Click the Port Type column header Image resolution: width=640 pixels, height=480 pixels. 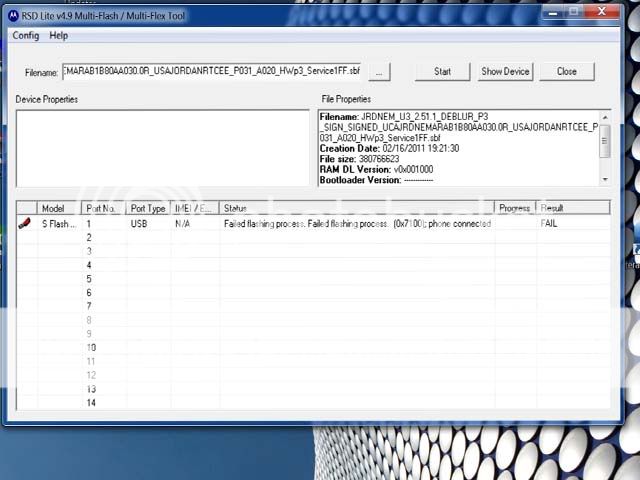[x=148, y=208]
